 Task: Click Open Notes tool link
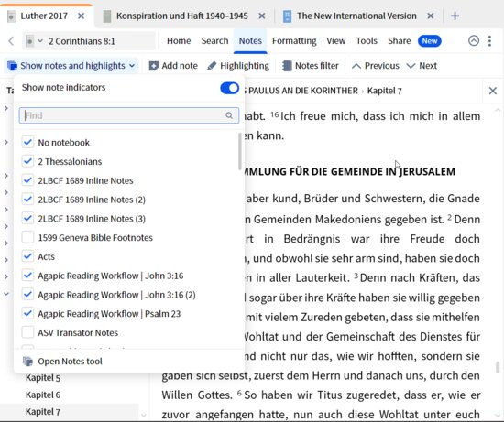tap(70, 362)
